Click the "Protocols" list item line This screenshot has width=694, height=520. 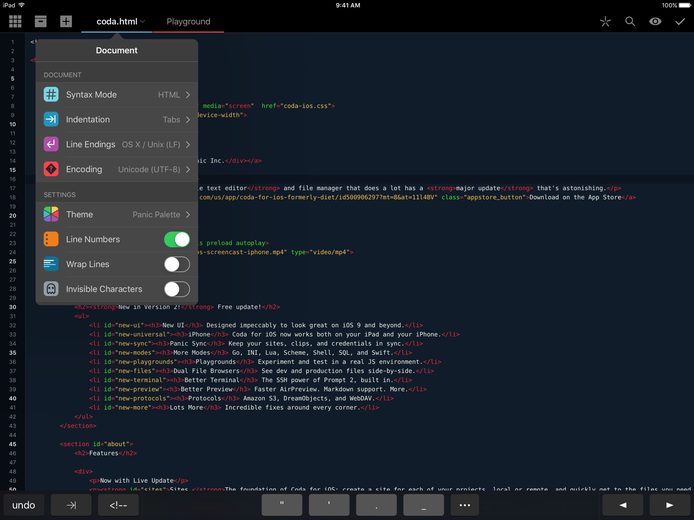[241, 398]
